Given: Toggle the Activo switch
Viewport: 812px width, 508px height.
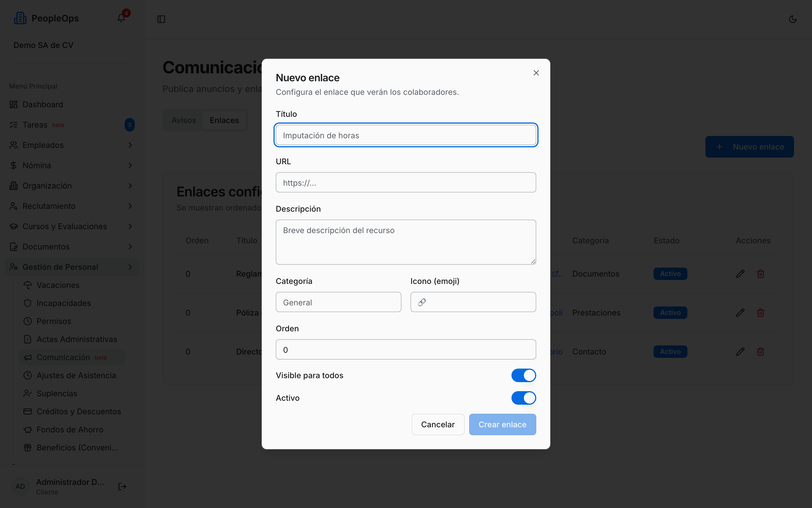Looking at the screenshot, I should click(524, 398).
